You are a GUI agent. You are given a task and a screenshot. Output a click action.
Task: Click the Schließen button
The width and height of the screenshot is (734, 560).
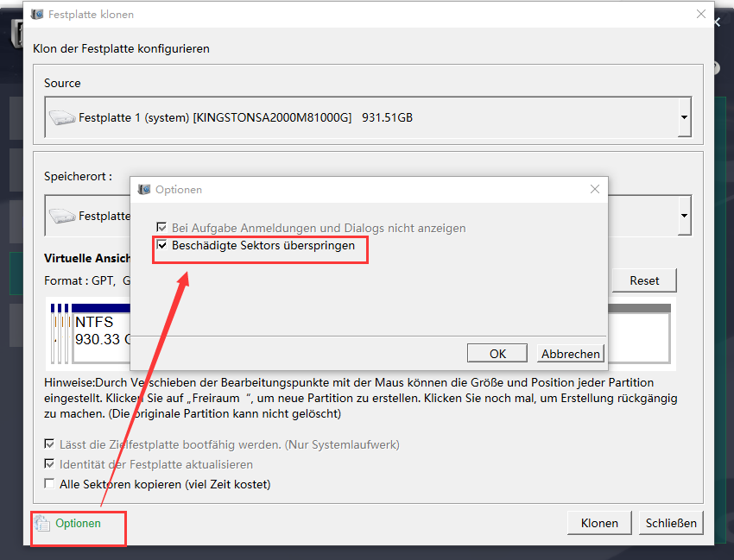click(671, 523)
